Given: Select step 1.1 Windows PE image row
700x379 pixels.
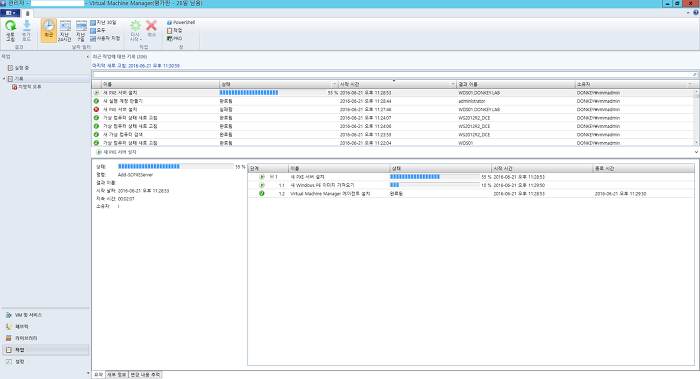Looking at the screenshot, I should click(471, 185).
